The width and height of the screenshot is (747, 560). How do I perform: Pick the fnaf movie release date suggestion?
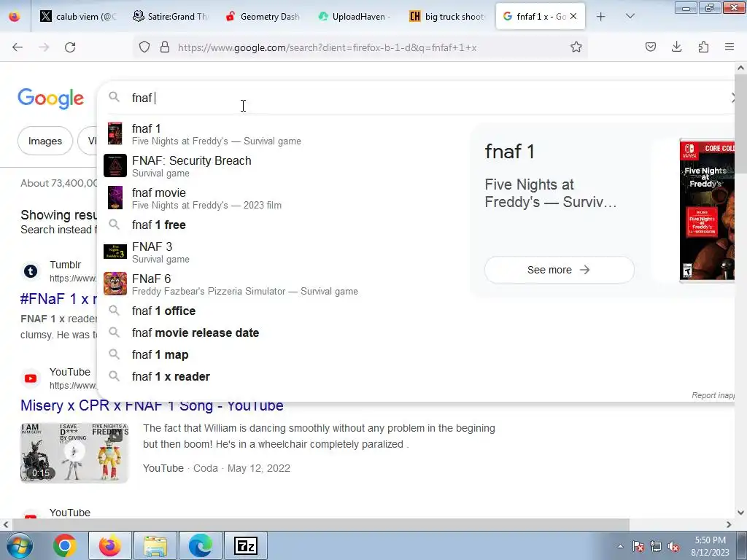click(285, 332)
